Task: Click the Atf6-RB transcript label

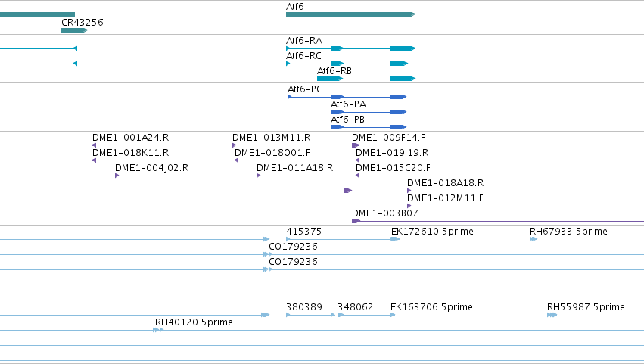Action: point(334,71)
